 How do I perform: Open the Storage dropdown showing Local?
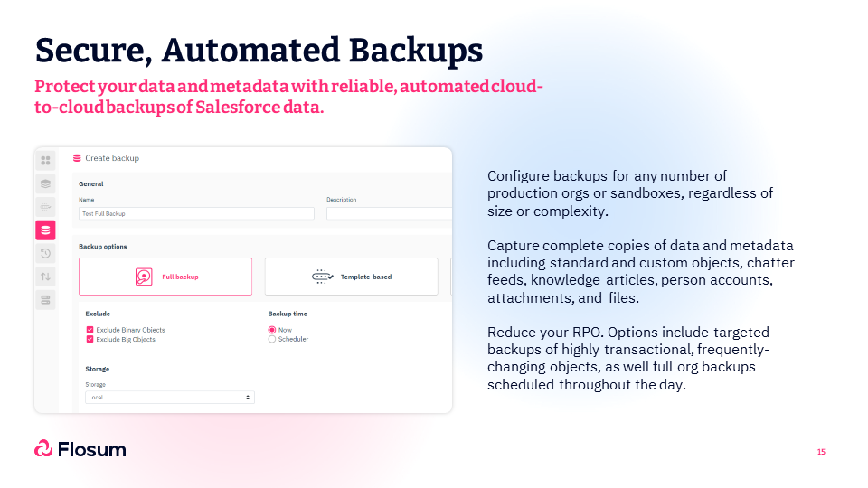click(170, 398)
